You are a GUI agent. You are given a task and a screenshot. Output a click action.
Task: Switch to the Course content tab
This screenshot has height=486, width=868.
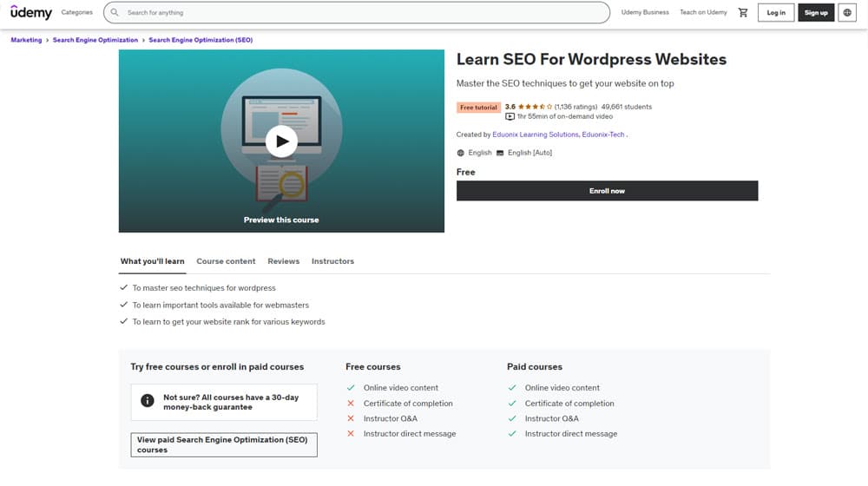click(226, 261)
